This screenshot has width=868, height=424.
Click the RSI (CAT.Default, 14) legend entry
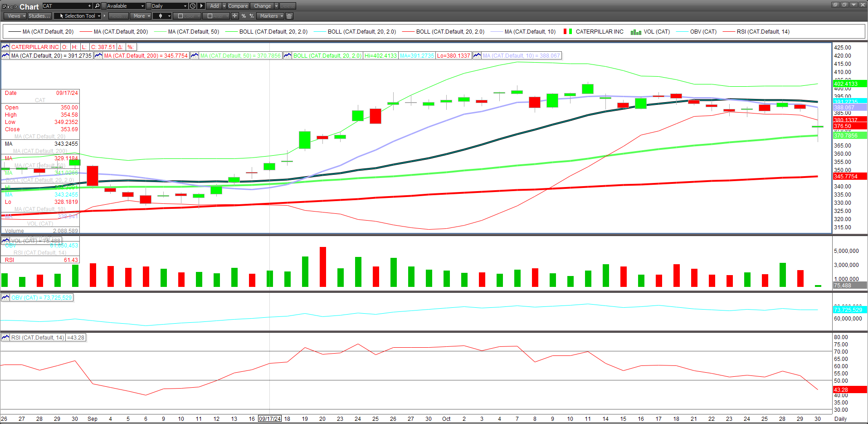pos(763,32)
